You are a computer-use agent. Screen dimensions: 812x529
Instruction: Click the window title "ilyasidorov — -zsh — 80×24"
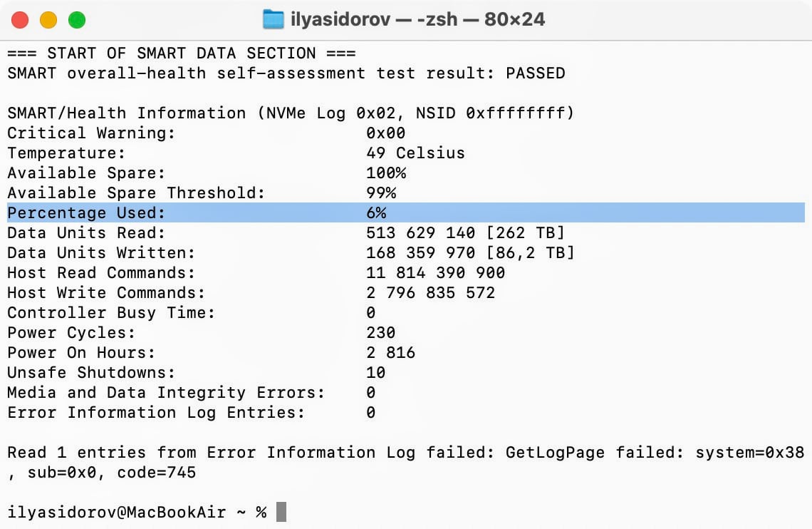pyautogui.click(x=417, y=19)
